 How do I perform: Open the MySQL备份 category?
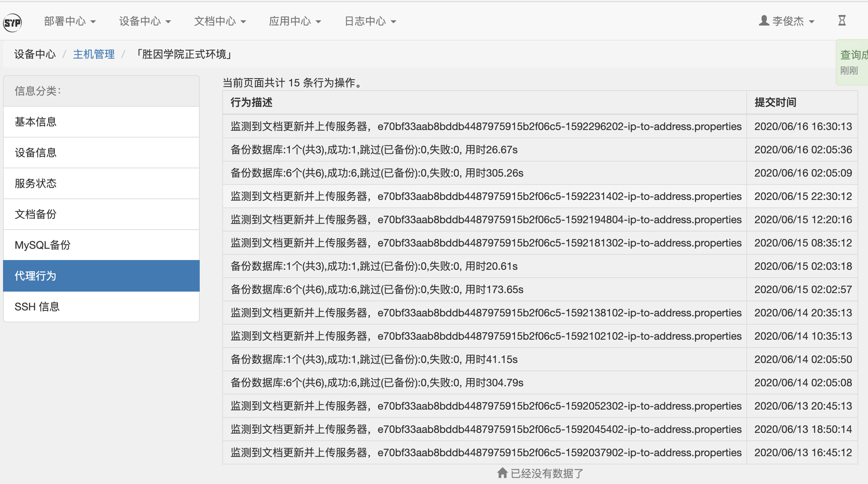pyautogui.click(x=101, y=245)
